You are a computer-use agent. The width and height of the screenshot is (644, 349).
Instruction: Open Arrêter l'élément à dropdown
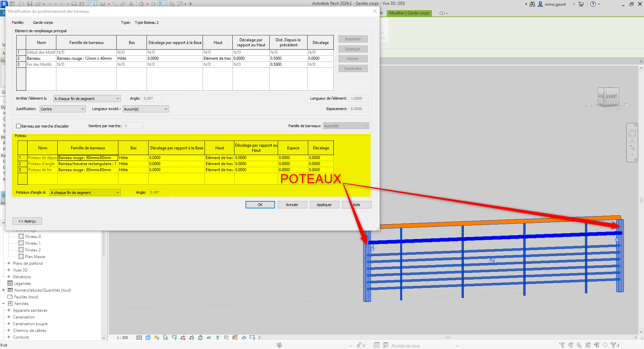click(x=87, y=99)
